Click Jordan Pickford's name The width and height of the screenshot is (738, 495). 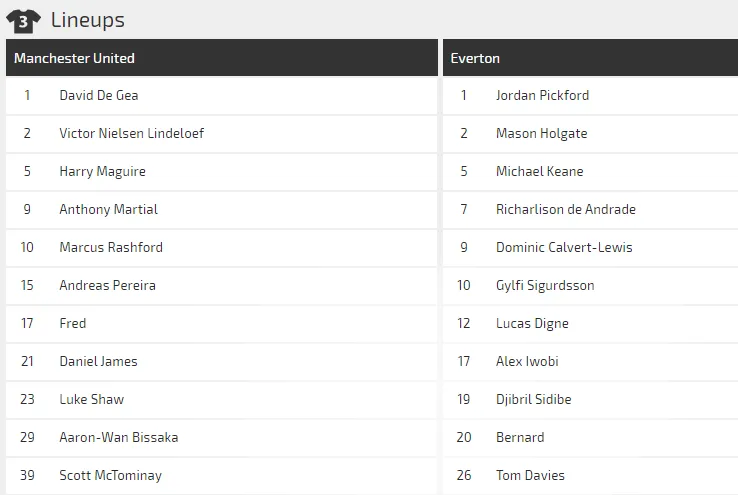point(542,96)
